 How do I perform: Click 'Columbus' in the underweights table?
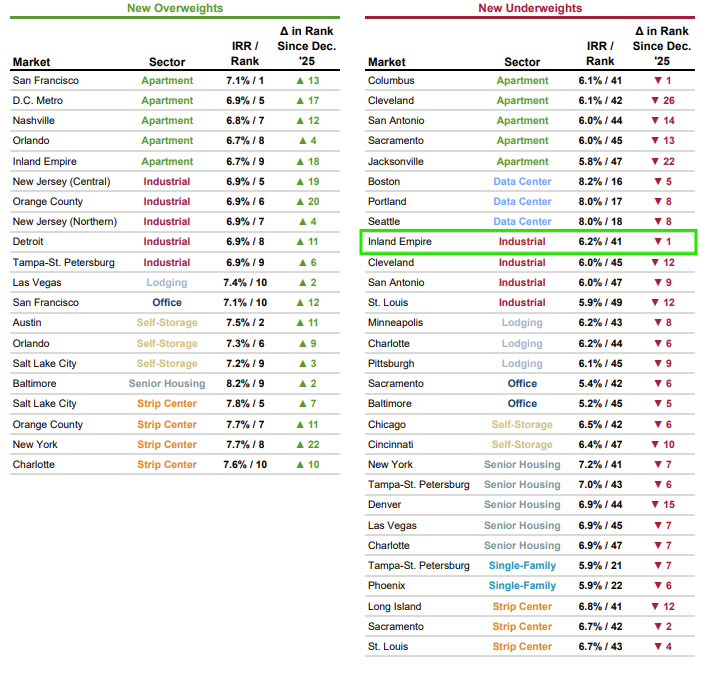click(x=391, y=80)
